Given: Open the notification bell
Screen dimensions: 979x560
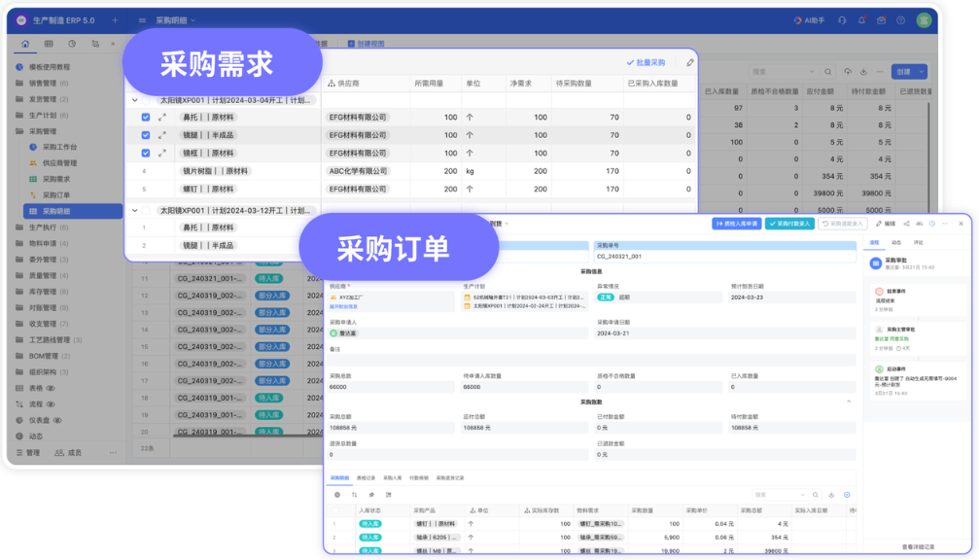Looking at the screenshot, I should pyautogui.click(x=861, y=20).
